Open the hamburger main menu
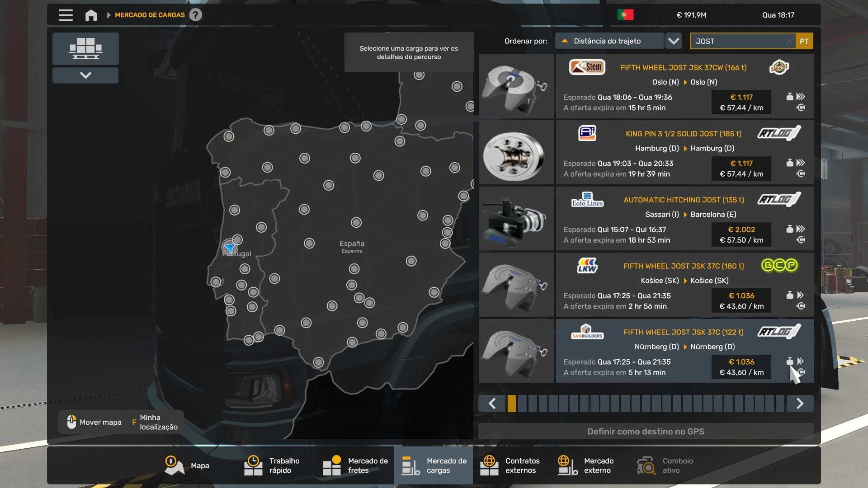Screen dimensions: 868x488 (66, 15)
